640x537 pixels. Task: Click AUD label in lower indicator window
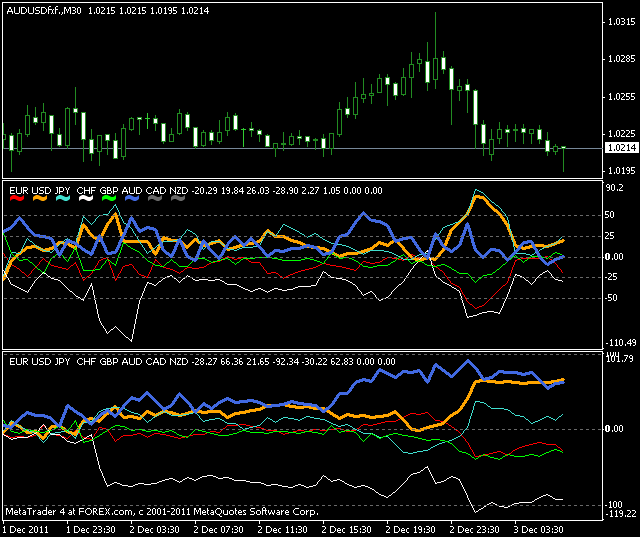[132, 362]
